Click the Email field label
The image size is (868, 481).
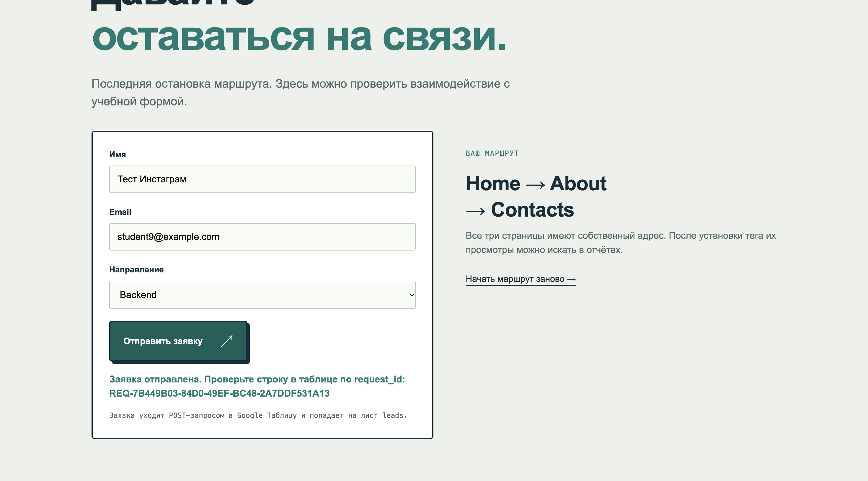tap(120, 212)
